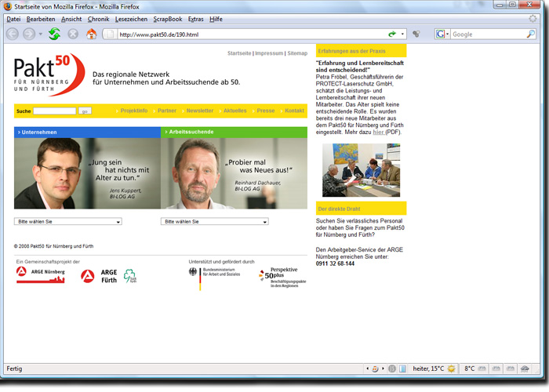
Task: Open the Hilfe menu
Action: tap(216, 19)
